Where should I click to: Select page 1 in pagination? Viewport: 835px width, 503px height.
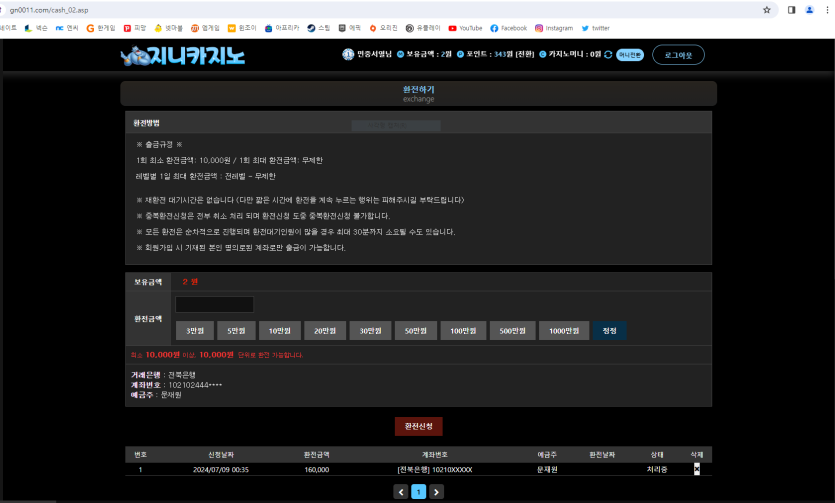pos(419,491)
